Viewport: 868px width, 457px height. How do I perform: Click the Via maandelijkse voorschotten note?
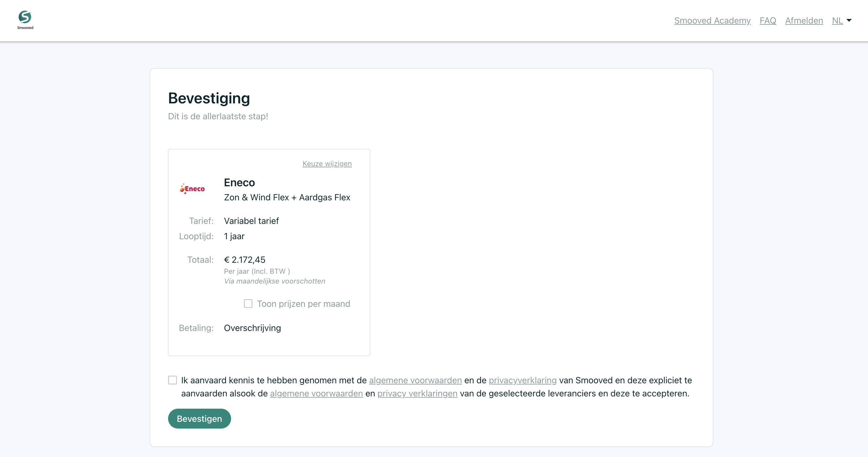275,281
